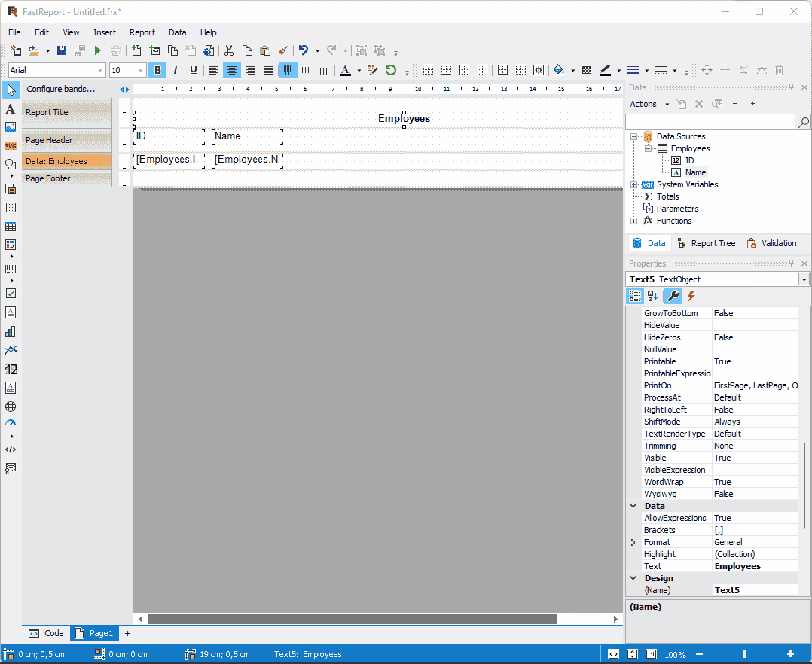This screenshot has height=664, width=812.
Task: Select the SVG object tool
Action: tap(11, 146)
